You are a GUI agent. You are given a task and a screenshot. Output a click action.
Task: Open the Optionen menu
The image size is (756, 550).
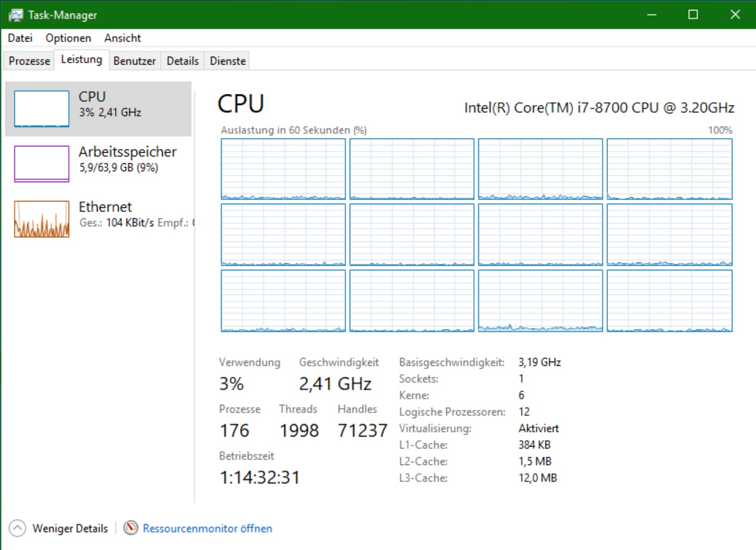[x=68, y=38]
